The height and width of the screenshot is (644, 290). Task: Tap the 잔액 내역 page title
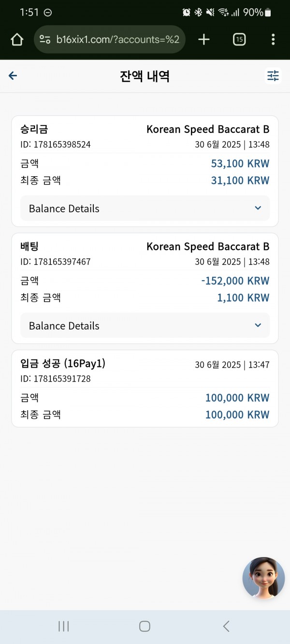(145, 76)
